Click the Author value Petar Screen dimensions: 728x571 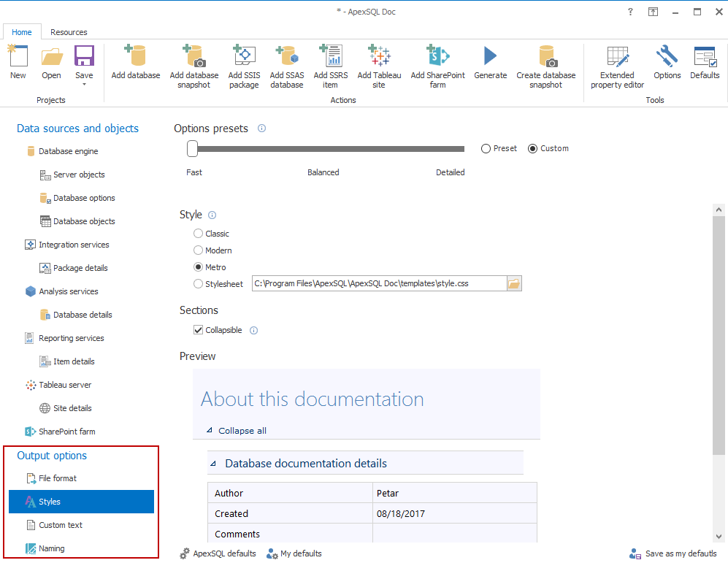click(x=388, y=493)
